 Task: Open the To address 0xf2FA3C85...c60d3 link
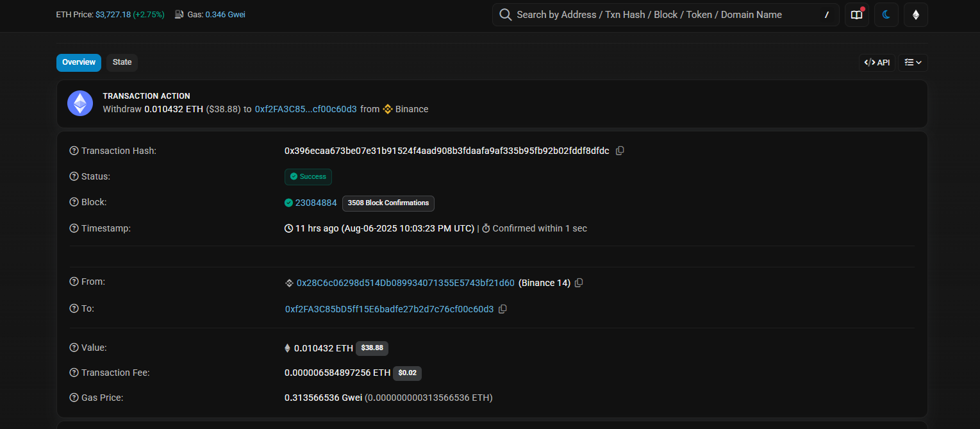[x=389, y=309]
